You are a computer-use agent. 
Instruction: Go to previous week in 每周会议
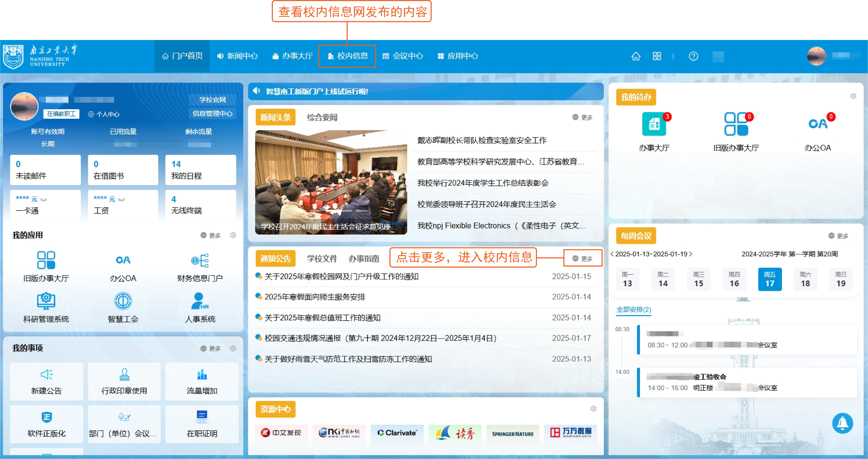pos(612,254)
